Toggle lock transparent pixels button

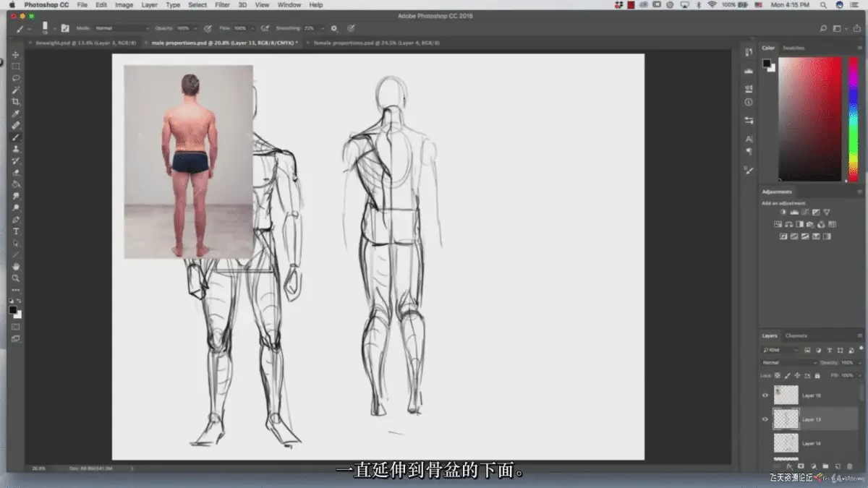(x=778, y=375)
